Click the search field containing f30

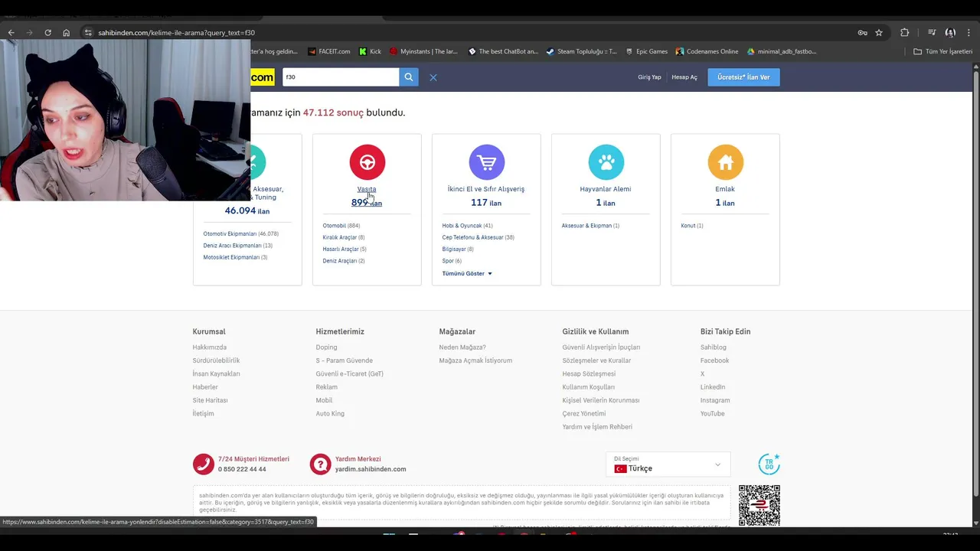[340, 77]
